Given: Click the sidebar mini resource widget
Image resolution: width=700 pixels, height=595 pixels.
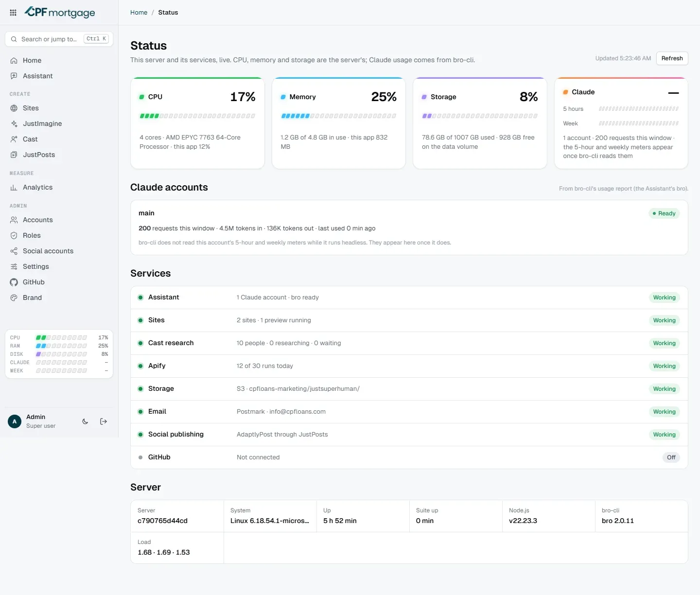Looking at the screenshot, I should point(59,354).
